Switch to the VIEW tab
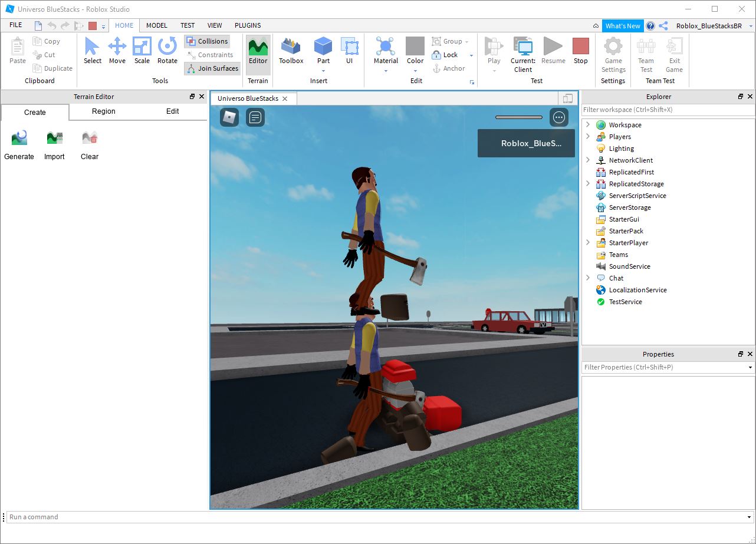 point(215,25)
